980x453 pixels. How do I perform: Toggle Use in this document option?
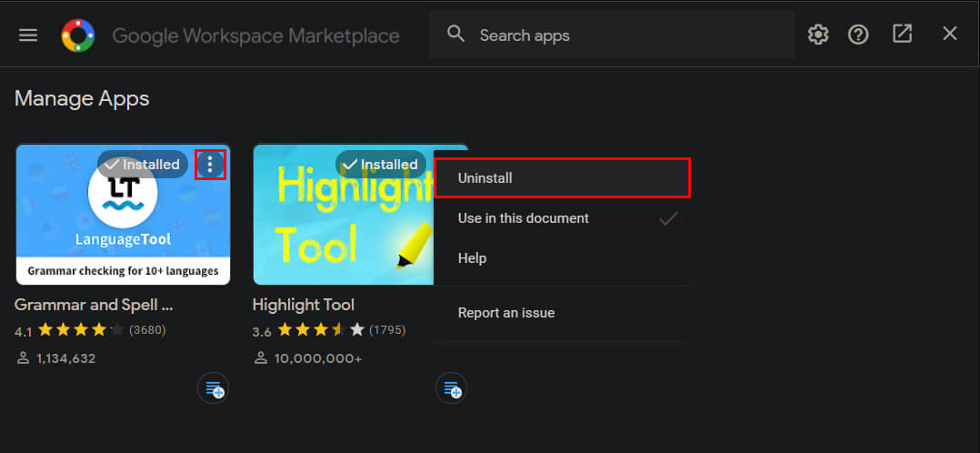(x=562, y=218)
